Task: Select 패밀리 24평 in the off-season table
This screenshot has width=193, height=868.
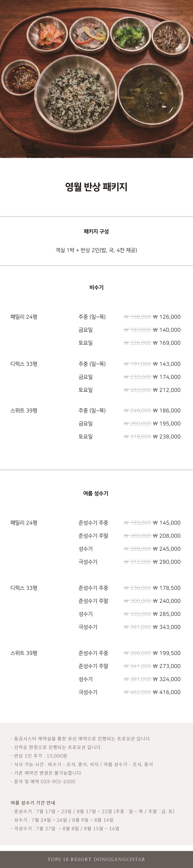Action: point(24,317)
